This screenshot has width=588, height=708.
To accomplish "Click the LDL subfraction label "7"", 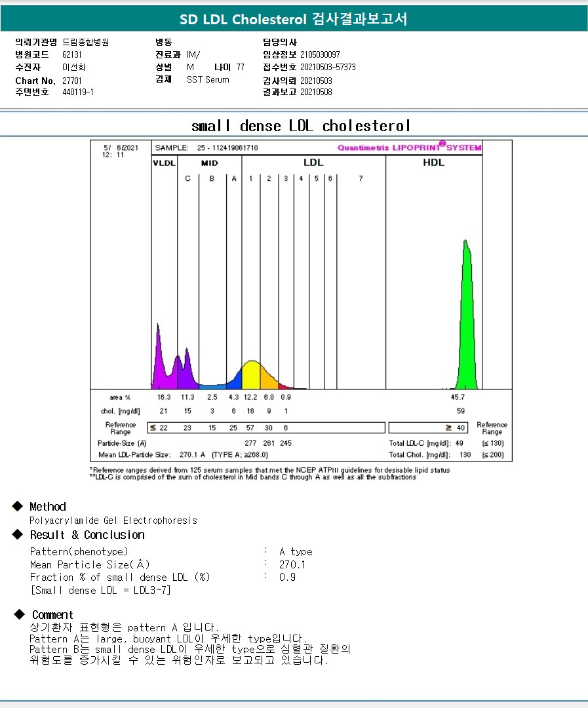I will [361, 179].
